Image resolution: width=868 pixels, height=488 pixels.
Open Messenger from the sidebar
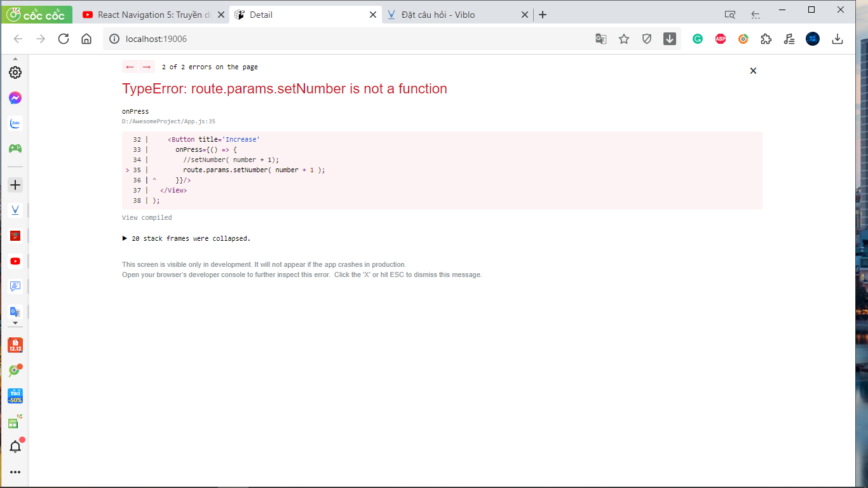tap(15, 98)
